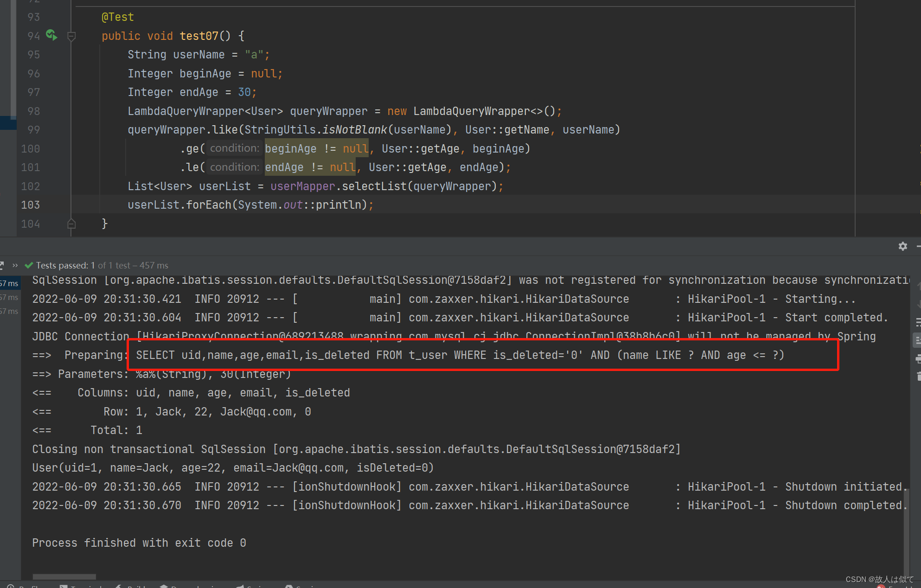This screenshot has width=921, height=588.
Task: Click the "a" string literal on line 95
Action: (x=254, y=55)
